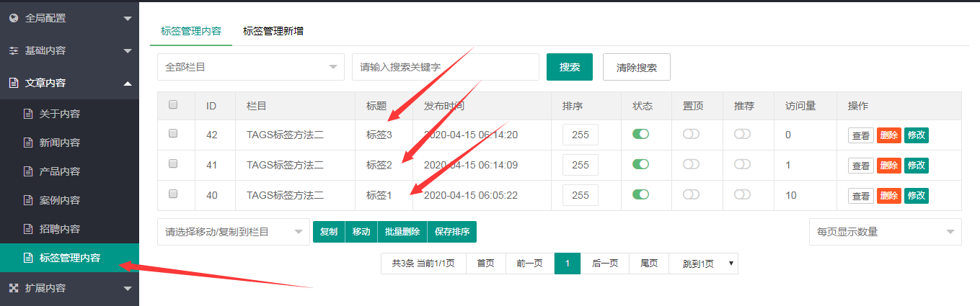
Task: Click the file icon next to 新闻内容
Action: click(28, 143)
